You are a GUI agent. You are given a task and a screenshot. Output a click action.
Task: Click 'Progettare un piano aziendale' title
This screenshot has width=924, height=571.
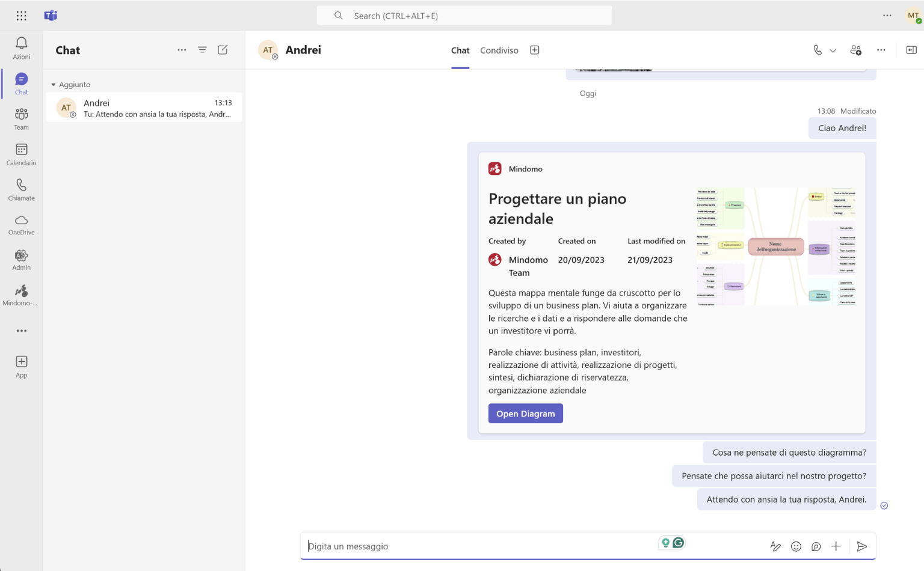click(x=557, y=209)
